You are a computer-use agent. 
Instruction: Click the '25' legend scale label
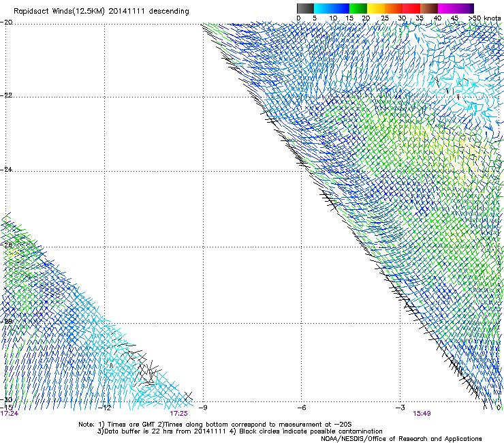pos(385,18)
